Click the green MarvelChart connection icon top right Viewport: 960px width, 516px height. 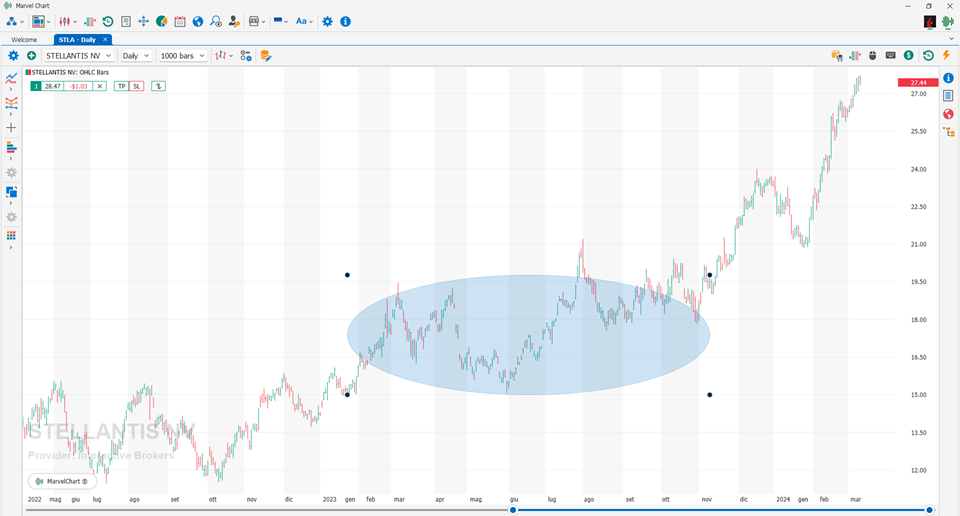[x=948, y=22]
